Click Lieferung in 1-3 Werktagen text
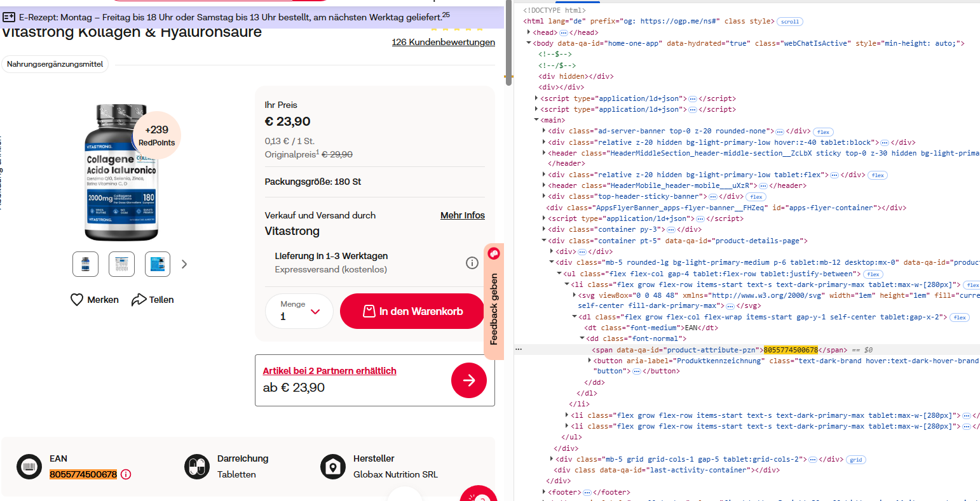This screenshot has height=501, width=980. 331,256
